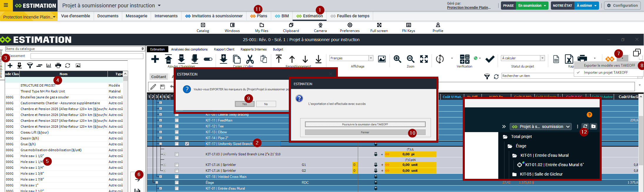This screenshot has height=192, width=644.
Task: Click the Verification calculator icon
Action: 464,59
